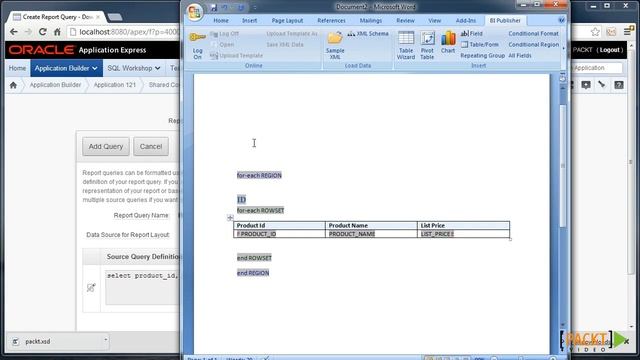The width and height of the screenshot is (640, 360).
Task: Open the References tab
Action: coord(331,20)
